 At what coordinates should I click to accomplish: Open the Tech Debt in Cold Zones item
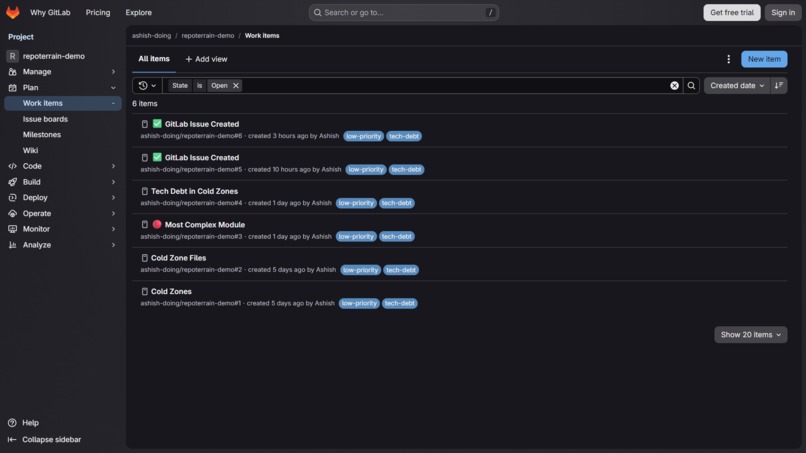(x=194, y=191)
